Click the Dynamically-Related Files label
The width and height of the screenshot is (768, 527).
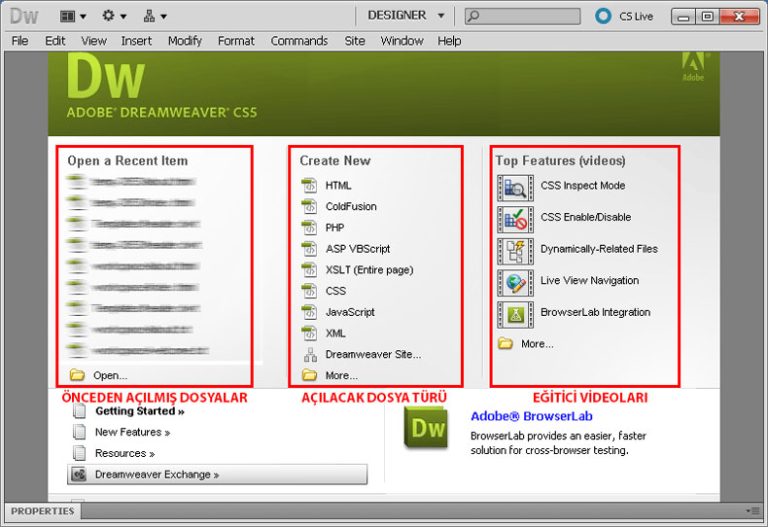point(599,249)
